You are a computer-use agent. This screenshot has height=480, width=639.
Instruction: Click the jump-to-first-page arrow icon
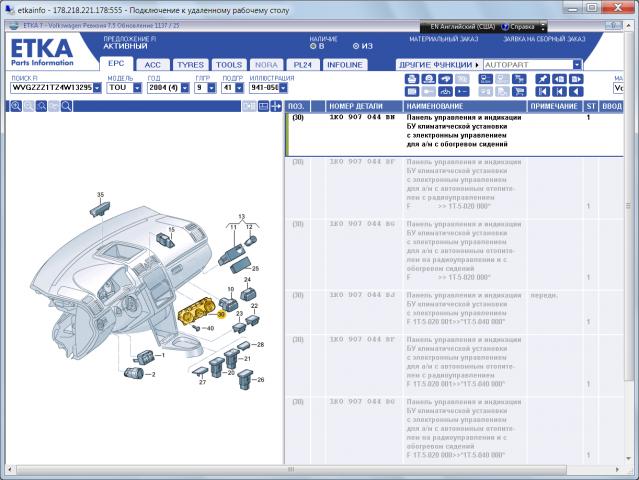point(542,92)
